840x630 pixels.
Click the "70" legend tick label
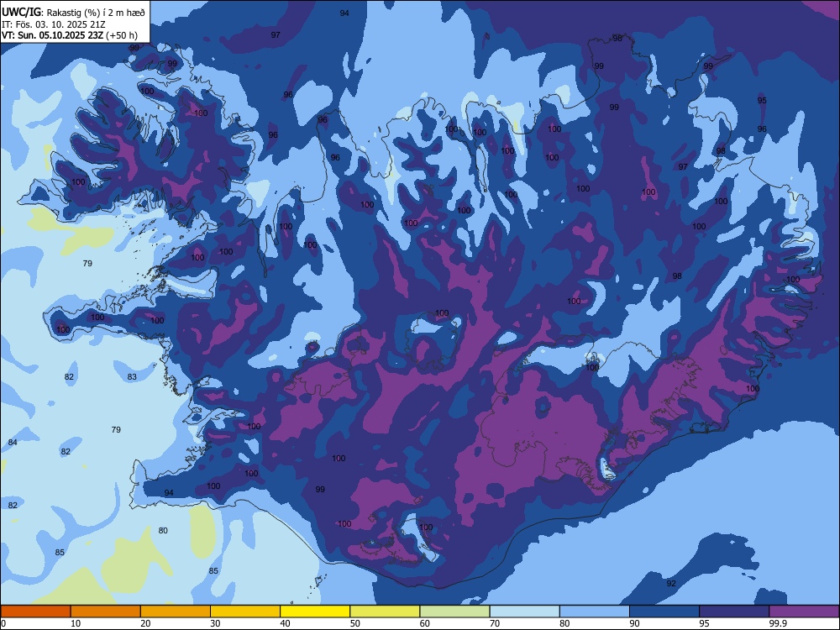(495, 623)
